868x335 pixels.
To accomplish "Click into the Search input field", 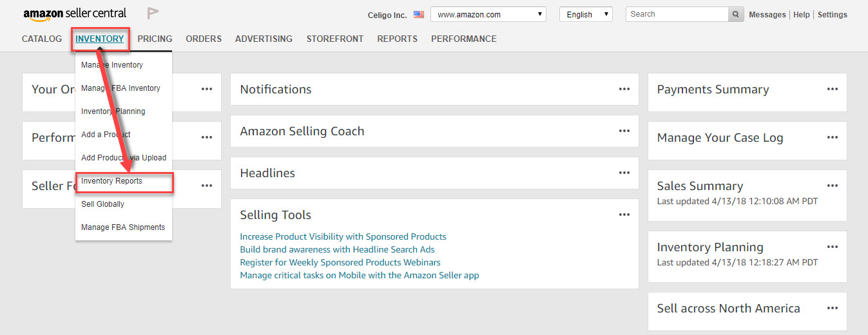I will [677, 14].
